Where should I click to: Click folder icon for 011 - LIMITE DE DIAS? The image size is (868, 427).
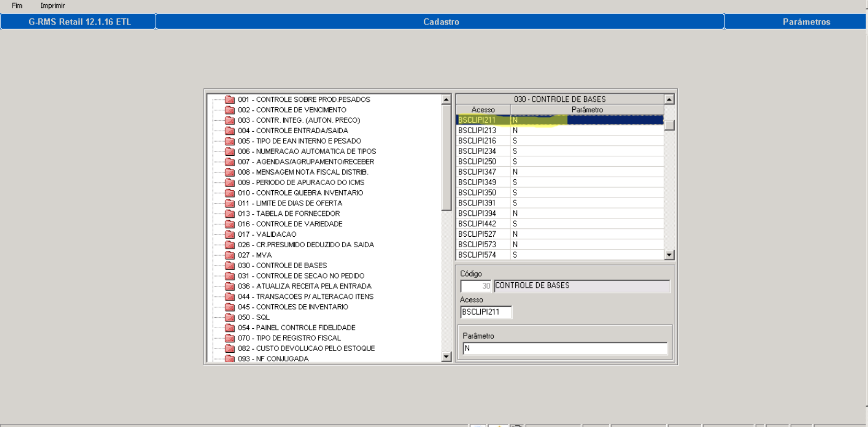[x=229, y=203]
